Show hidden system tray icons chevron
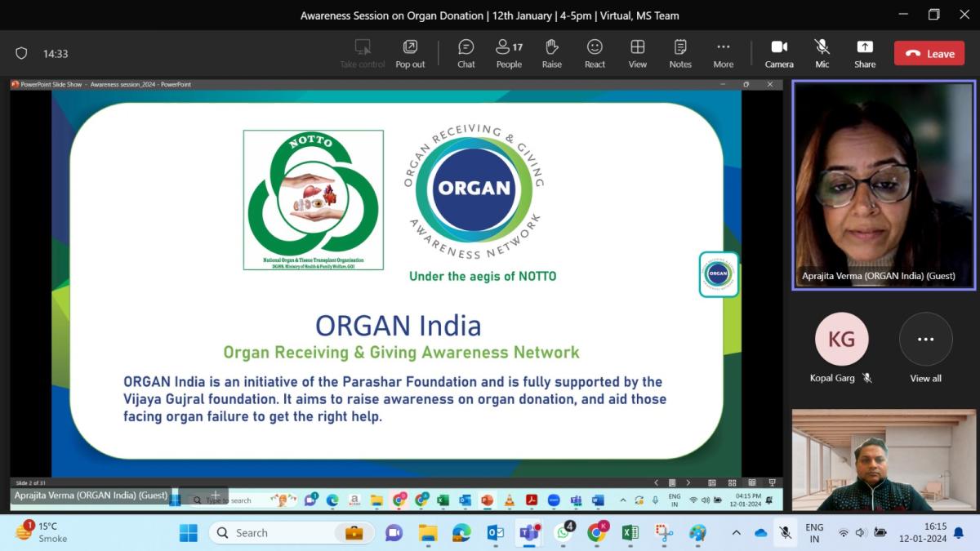This screenshot has width=980, height=551. (x=736, y=533)
